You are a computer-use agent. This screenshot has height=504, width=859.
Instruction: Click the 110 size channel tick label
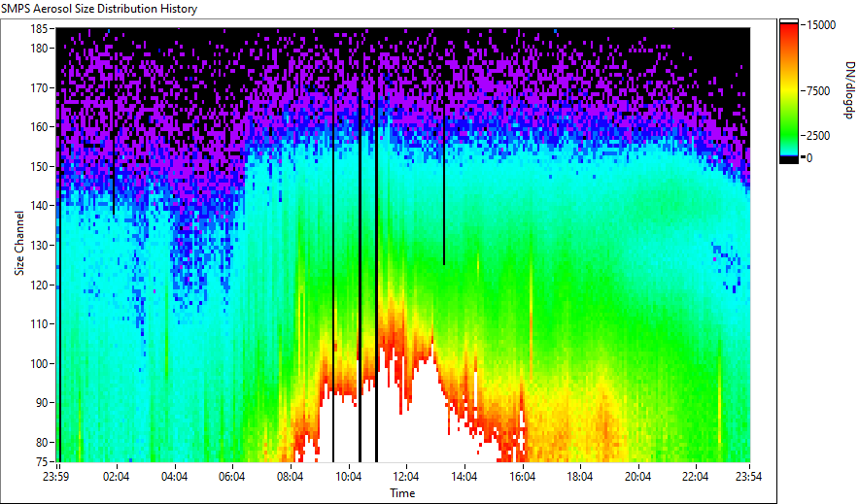(40, 324)
